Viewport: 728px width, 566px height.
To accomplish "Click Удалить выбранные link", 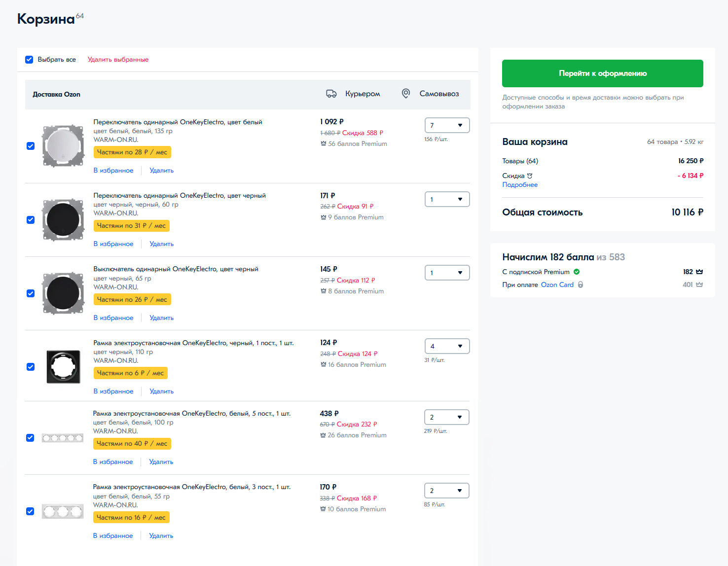I will point(118,60).
